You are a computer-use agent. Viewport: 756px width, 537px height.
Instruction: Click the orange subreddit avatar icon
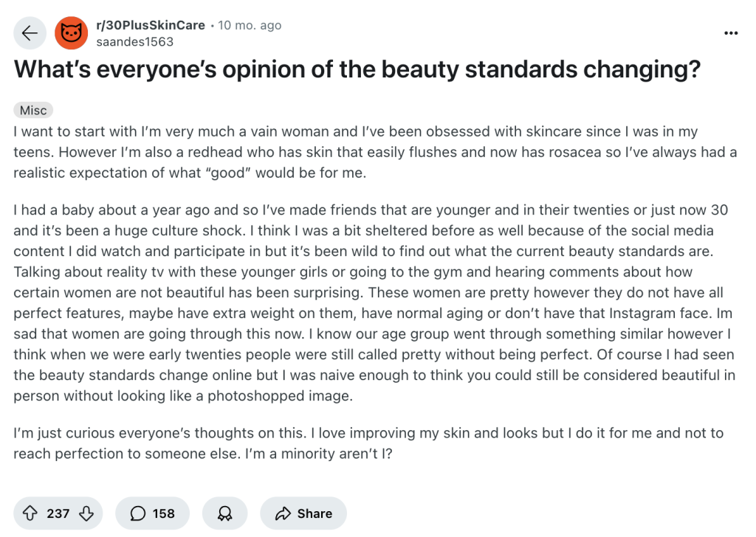pos(72,33)
